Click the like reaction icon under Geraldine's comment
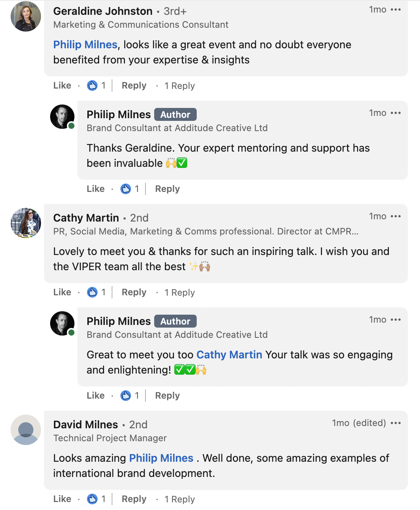Screen dimensions: 420x510 (92, 86)
